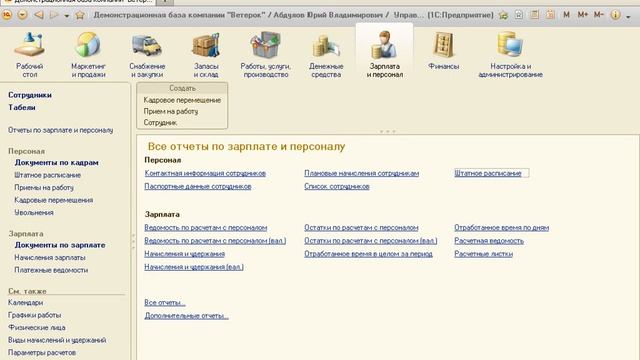Click the favorites star in the title bar
Image resolution: width=640 pixels, height=360 pixels.
pos(80,16)
